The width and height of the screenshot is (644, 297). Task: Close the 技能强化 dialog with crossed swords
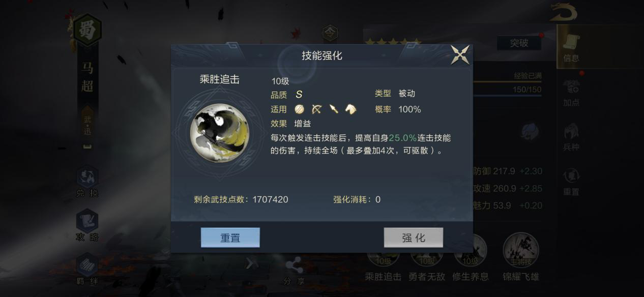460,55
